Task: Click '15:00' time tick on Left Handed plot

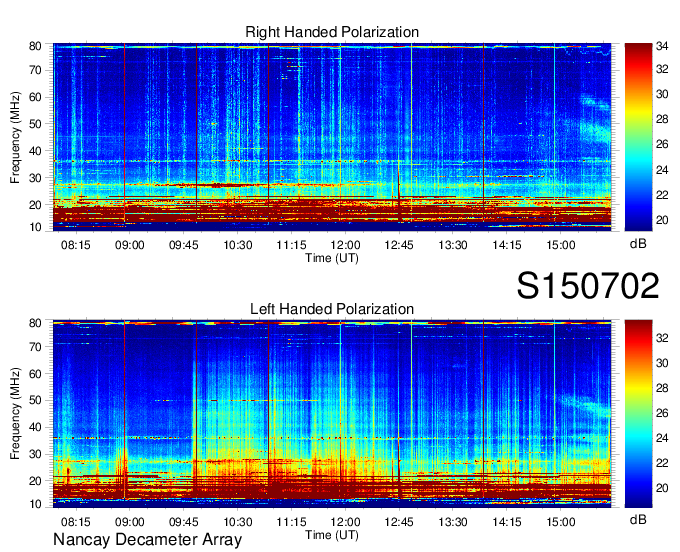Action: [x=560, y=522]
